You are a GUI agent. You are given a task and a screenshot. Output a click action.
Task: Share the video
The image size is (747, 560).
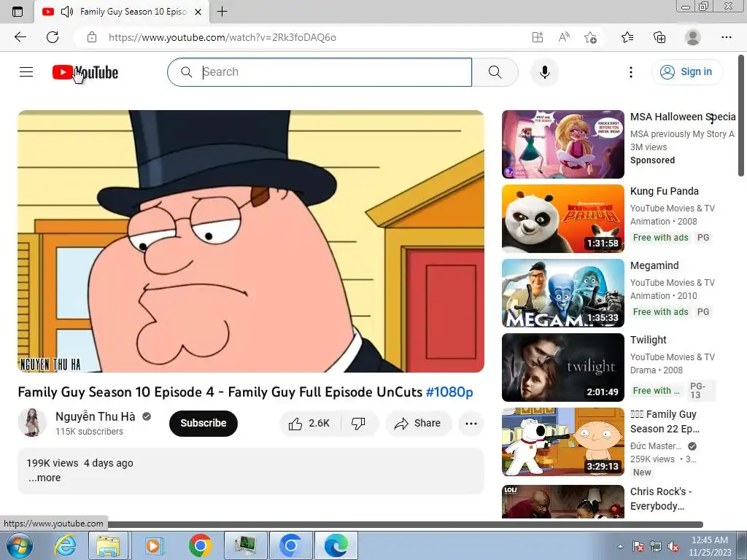[418, 423]
